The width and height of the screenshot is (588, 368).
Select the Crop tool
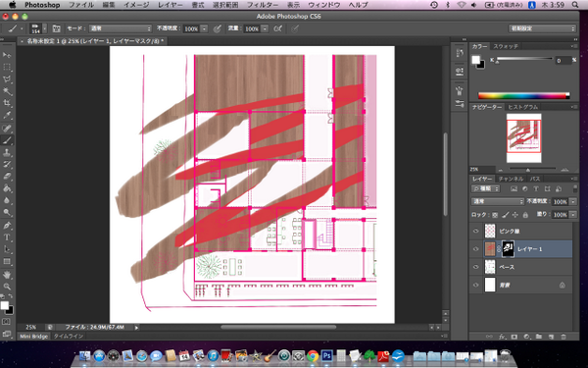pyautogui.click(x=7, y=103)
